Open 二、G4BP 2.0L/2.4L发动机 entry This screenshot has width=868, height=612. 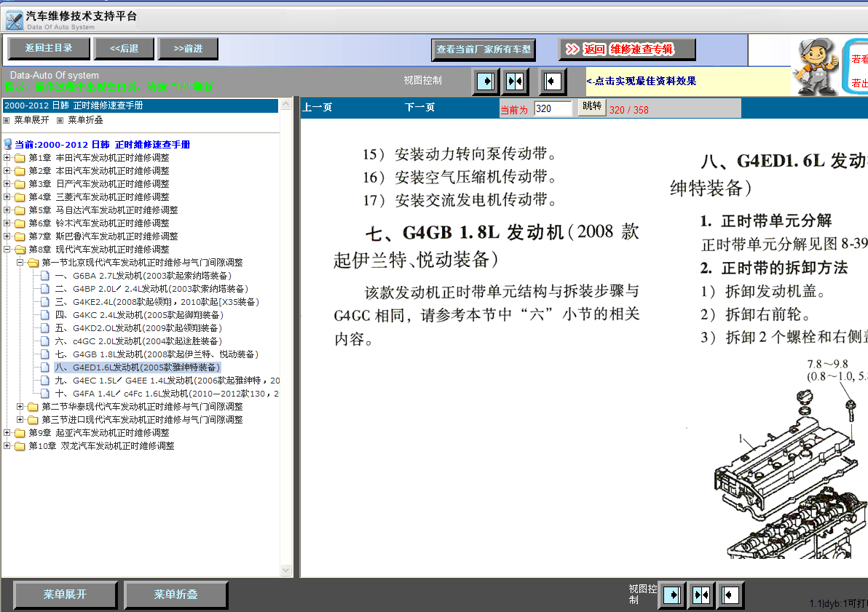[151, 289]
